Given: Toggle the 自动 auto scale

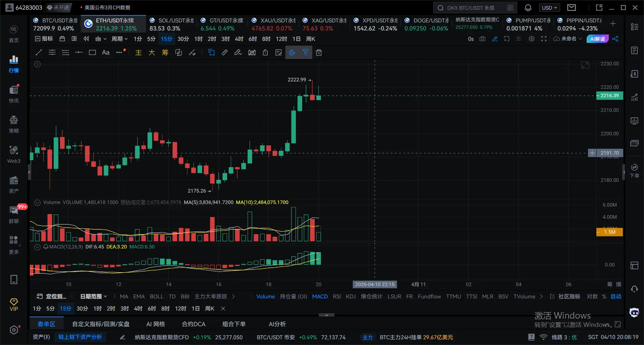Looking at the screenshot, I should point(616,296).
